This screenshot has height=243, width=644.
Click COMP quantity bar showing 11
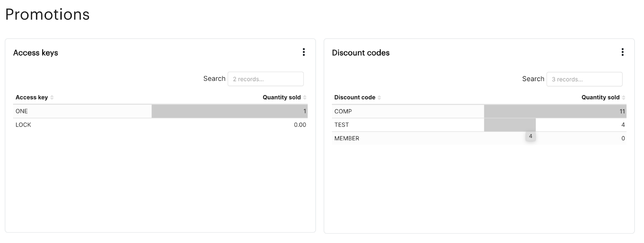point(555,111)
